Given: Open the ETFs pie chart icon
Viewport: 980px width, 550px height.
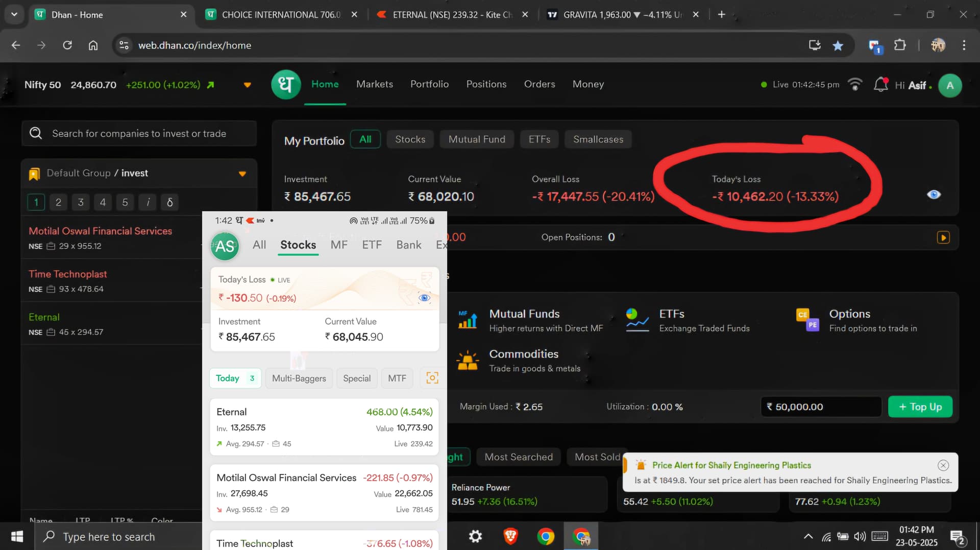Looking at the screenshot, I should point(637,320).
